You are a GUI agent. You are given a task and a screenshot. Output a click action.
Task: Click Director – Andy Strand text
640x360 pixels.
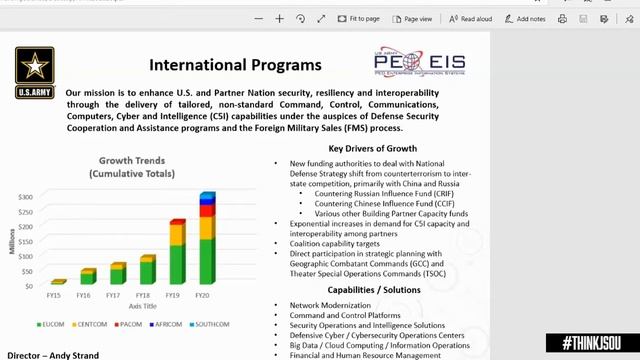(x=53, y=356)
